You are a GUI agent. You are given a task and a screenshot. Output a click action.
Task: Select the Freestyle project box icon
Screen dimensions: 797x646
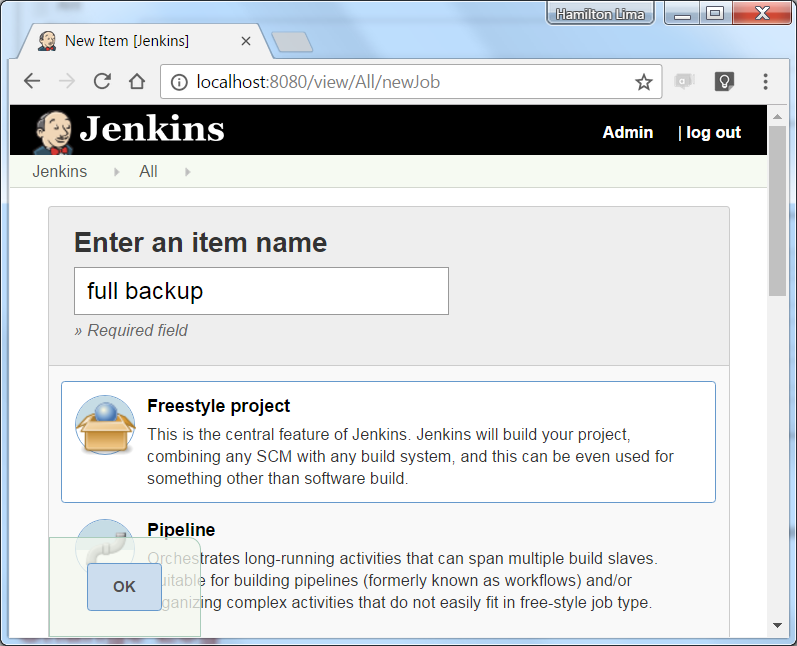[x=105, y=425]
